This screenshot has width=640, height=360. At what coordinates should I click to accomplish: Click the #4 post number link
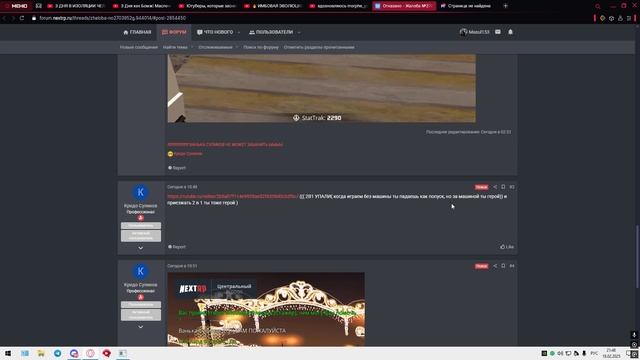(512, 266)
